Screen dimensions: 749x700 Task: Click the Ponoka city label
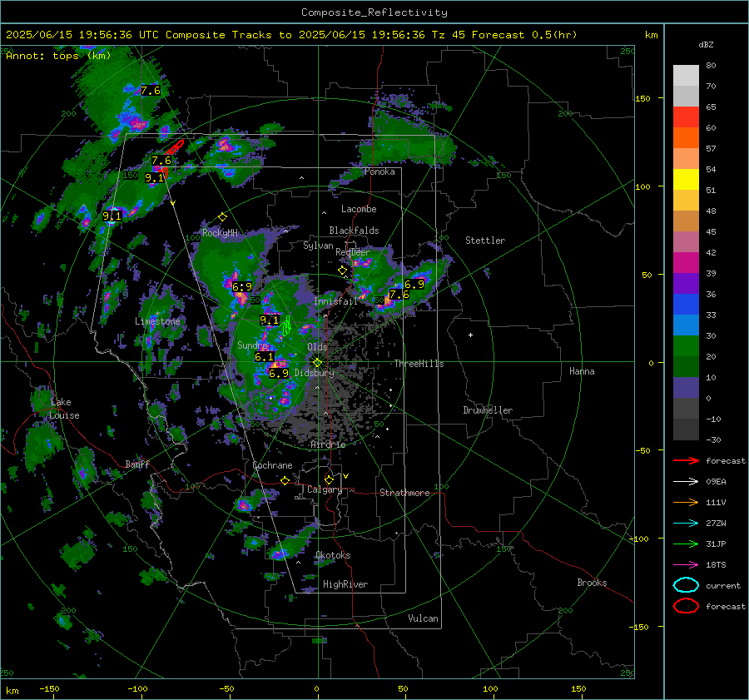pos(379,171)
